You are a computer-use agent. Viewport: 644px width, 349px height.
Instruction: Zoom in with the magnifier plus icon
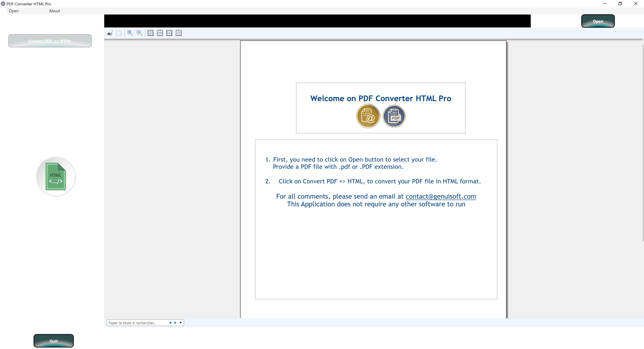130,33
